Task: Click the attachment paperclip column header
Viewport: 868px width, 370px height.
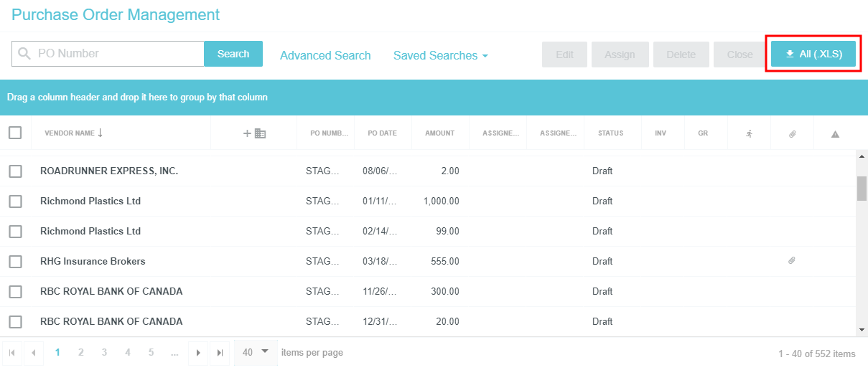Action: pyautogui.click(x=792, y=133)
